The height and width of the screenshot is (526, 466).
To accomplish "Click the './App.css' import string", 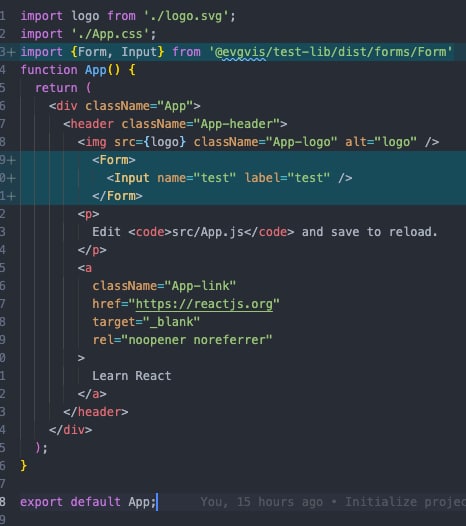I will coord(110,34).
